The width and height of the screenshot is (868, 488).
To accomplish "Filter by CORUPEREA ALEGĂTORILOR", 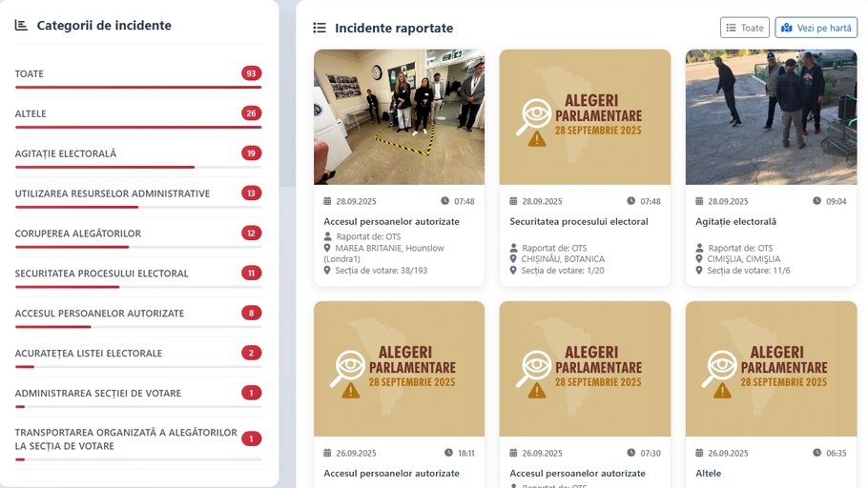I will pos(138,233).
